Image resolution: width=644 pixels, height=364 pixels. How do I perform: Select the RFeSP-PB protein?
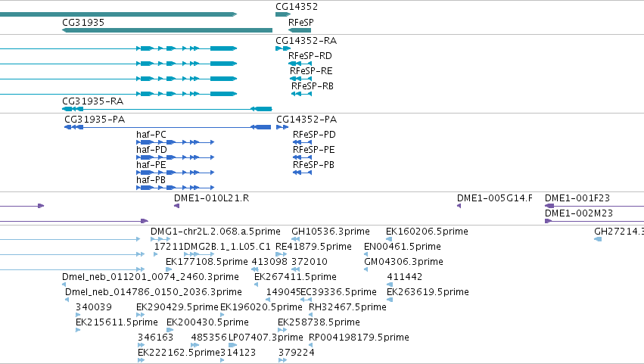pos(302,173)
